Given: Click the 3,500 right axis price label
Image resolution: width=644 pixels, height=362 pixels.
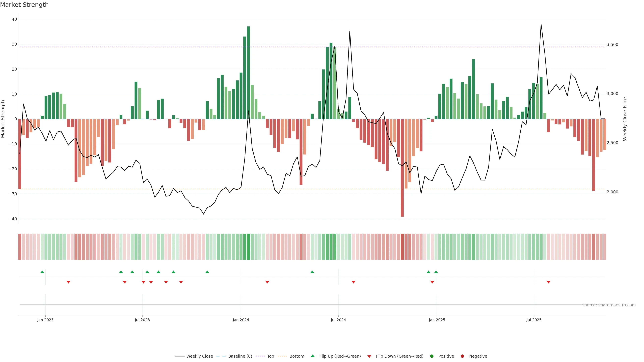Looking at the screenshot, I should point(612,44).
